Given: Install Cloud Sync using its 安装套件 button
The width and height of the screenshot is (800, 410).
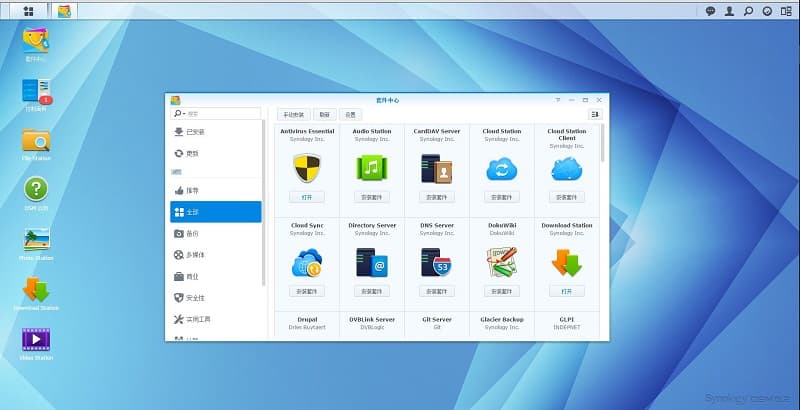Looking at the screenshot, I should click(307, 291).
